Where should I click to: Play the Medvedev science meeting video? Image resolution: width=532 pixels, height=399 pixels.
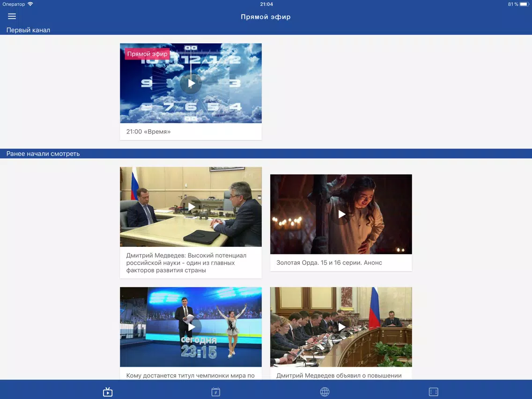(x=191, y=207)
